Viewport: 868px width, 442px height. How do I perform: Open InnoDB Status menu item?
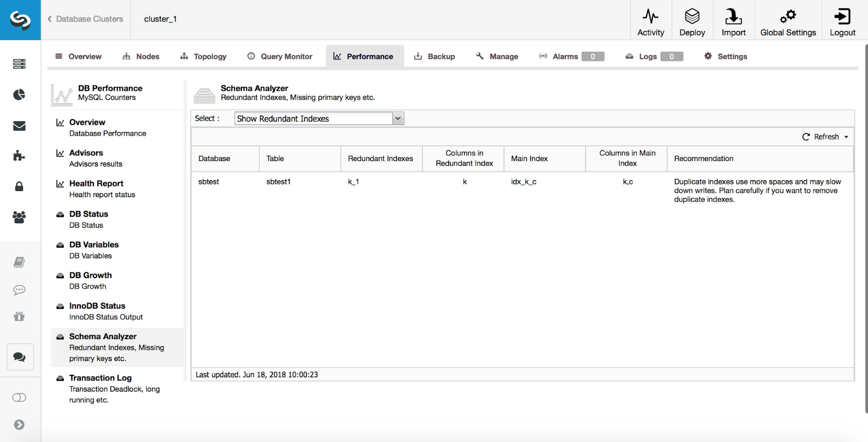117,311
